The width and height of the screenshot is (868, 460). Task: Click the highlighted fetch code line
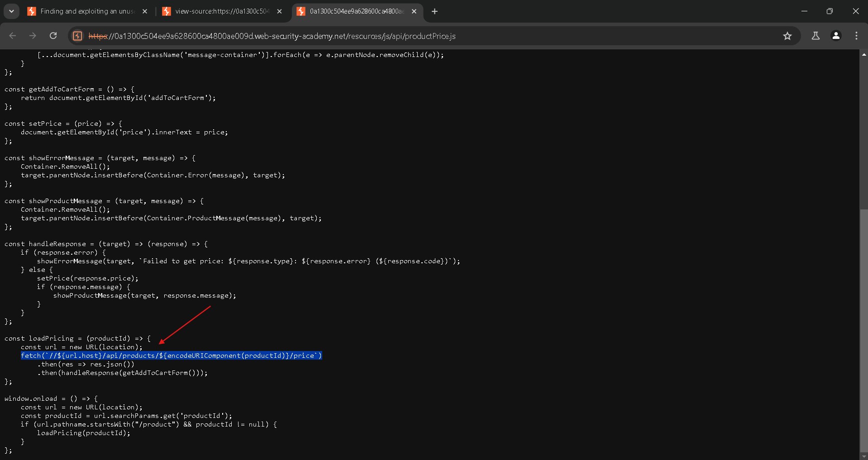pyautogui.click(x=171, y=356)
